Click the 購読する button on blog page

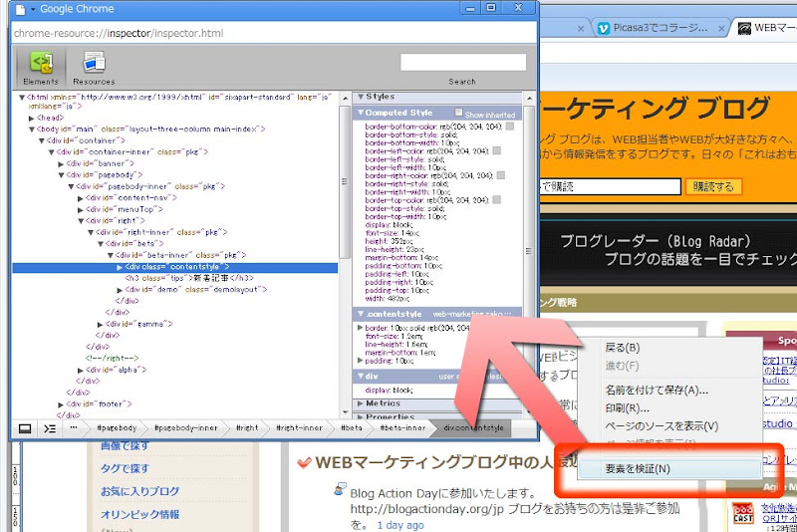tap(713, 186)
